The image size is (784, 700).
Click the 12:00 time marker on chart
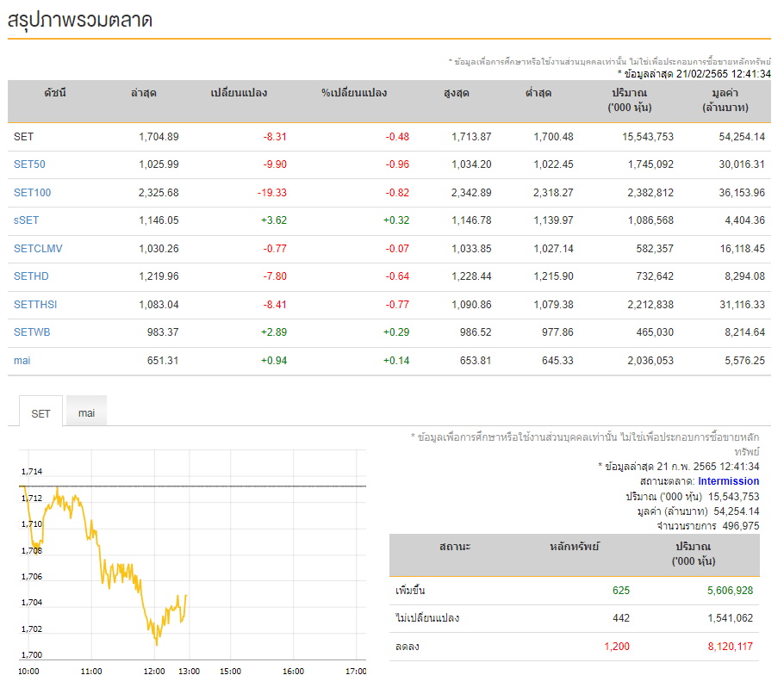coord(154,671)
